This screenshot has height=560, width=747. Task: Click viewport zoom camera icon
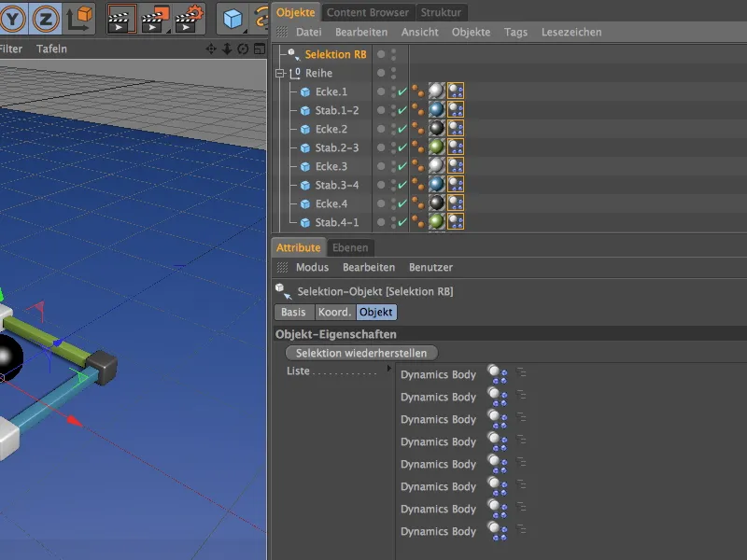[227, 49]
